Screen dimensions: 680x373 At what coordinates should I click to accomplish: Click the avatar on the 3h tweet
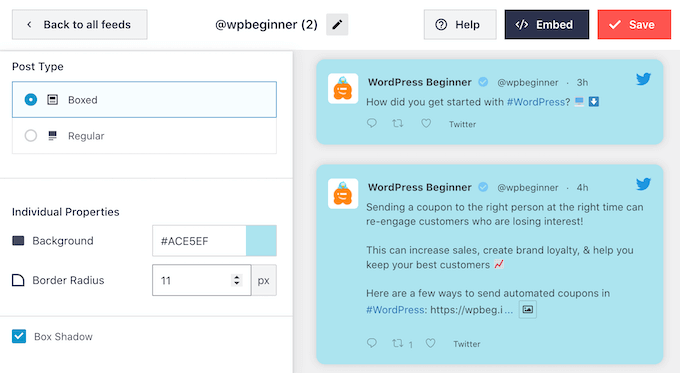coord(343,88)
